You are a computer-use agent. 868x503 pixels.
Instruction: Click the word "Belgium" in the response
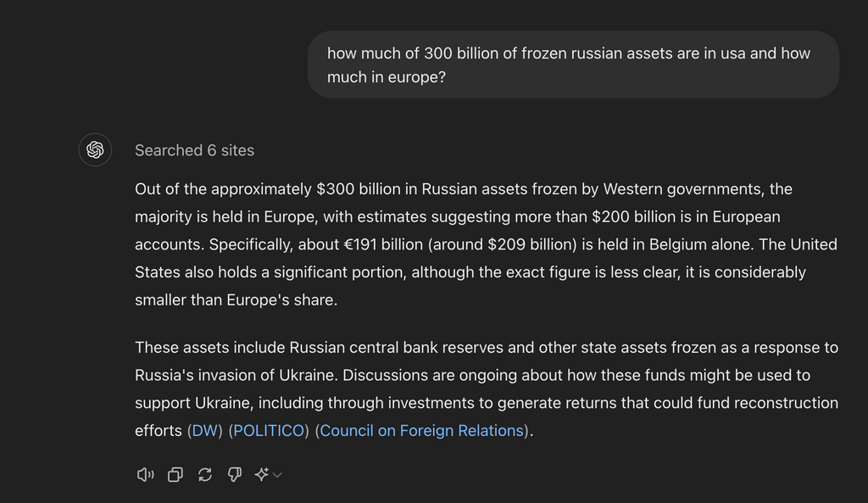681,244
